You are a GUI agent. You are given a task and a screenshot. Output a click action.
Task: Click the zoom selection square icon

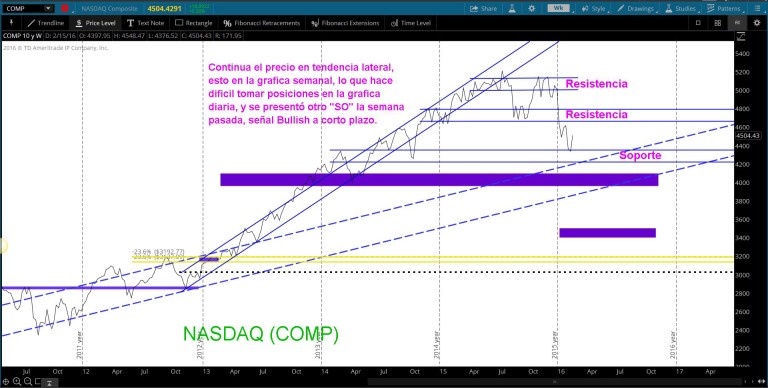coord(37,381)
